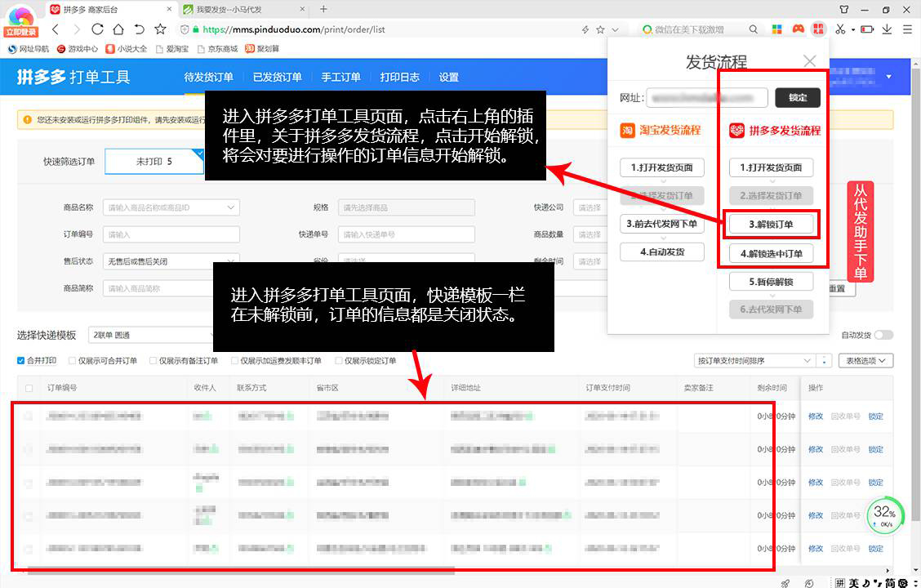Check 仅展示加运费发顺丰订单
921x588 pixels.
234,361
